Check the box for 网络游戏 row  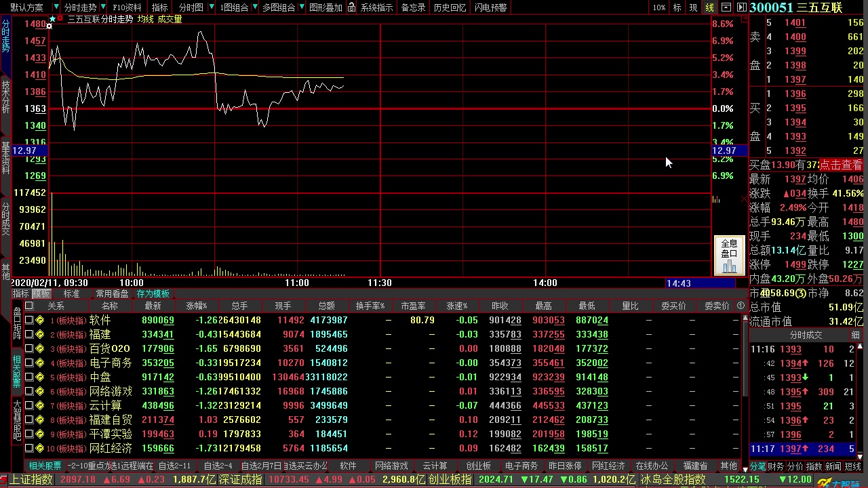coord(28,391)
